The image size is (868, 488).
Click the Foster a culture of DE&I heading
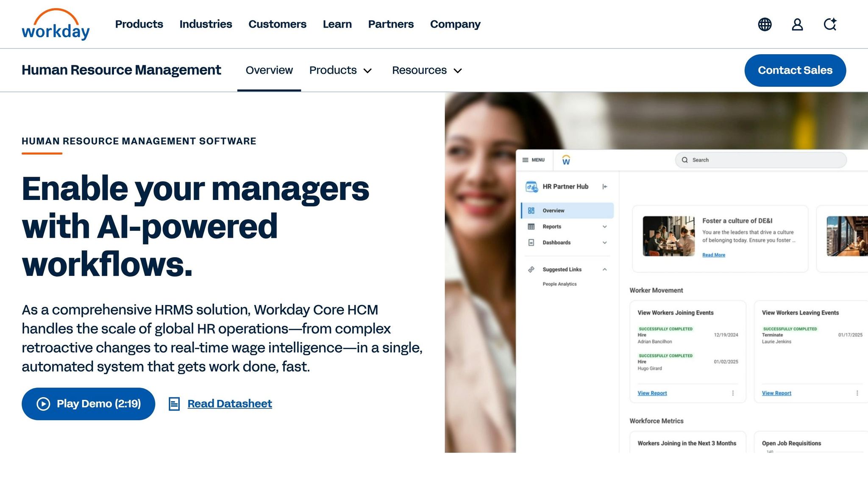click(737, 221)
